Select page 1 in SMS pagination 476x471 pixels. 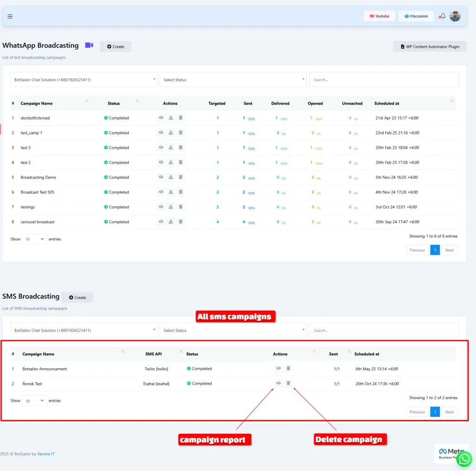coord(435,412)
